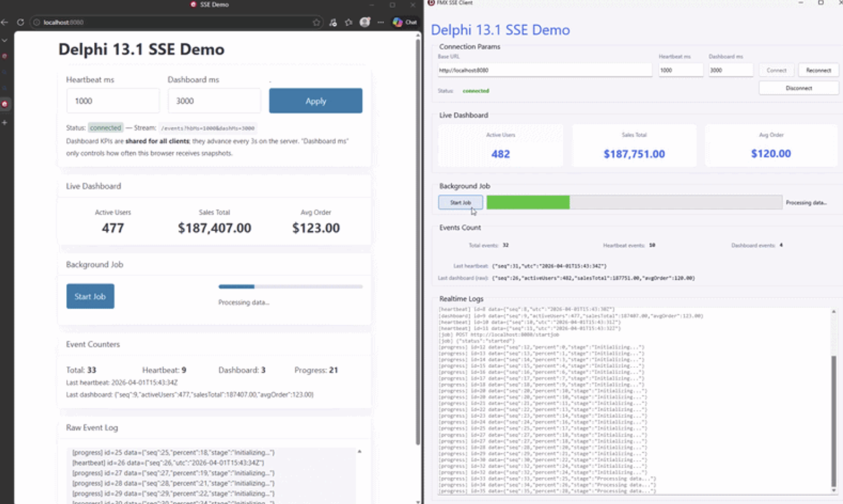Open browser extensions icon beside the address bar
Image resolution: width=843 pixels, height=504 pixels.
point(333,22)
